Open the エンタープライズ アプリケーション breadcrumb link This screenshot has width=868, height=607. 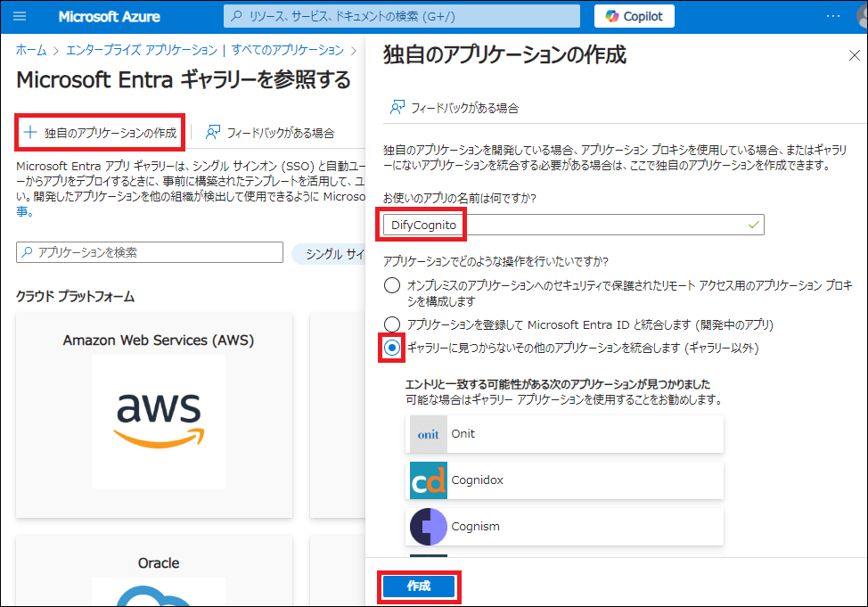click(141, 50)
